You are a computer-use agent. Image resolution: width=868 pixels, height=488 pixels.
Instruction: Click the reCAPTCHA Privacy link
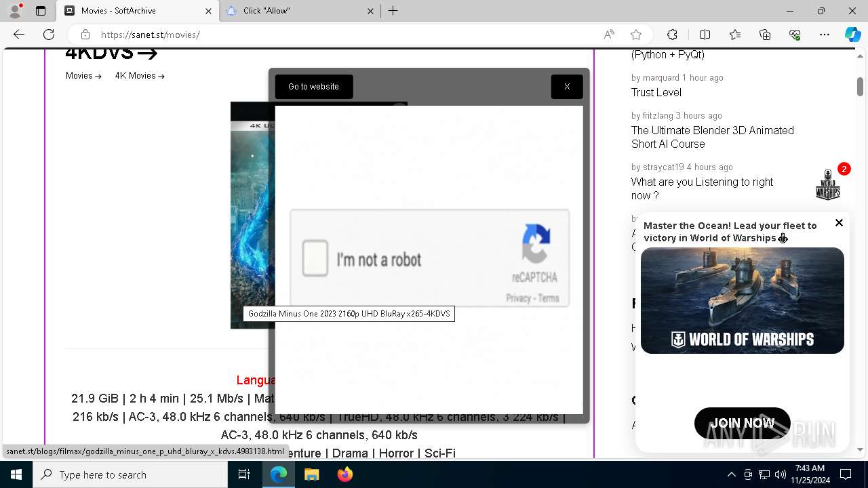coord(518,298)
